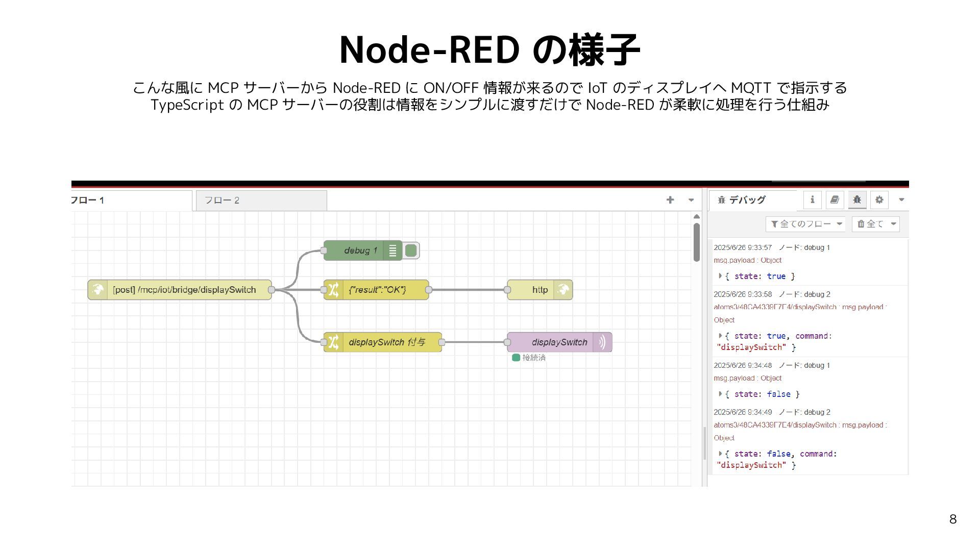Select the [post] /mcp/iot/bridge/displaySwitch node
This screenshot has width=980, height=551.
(x=180, y=290)
